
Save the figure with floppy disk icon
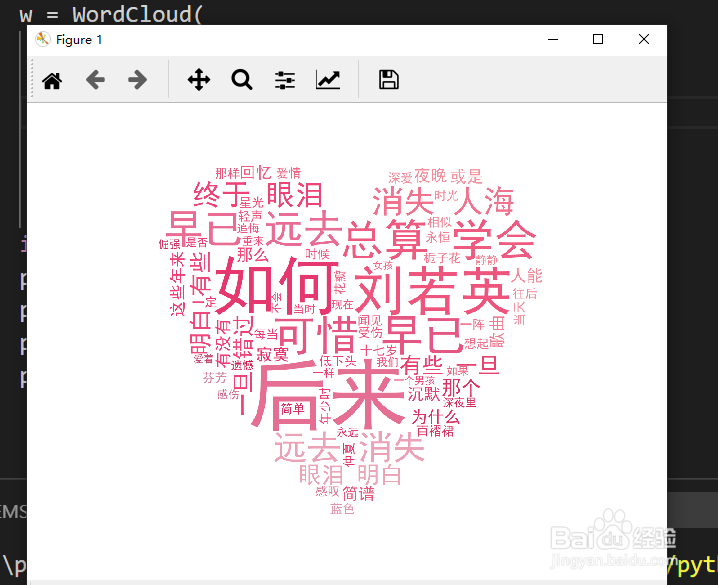coord(389,80)
